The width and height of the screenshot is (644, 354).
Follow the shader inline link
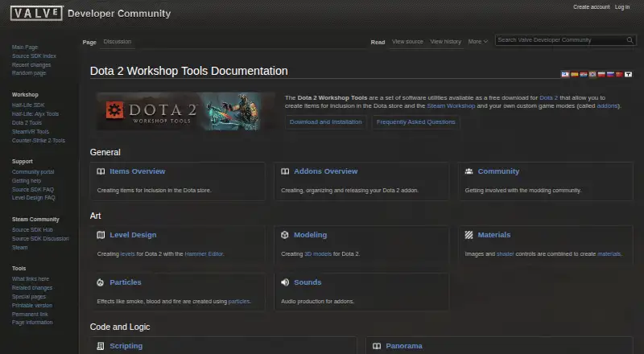506,253
